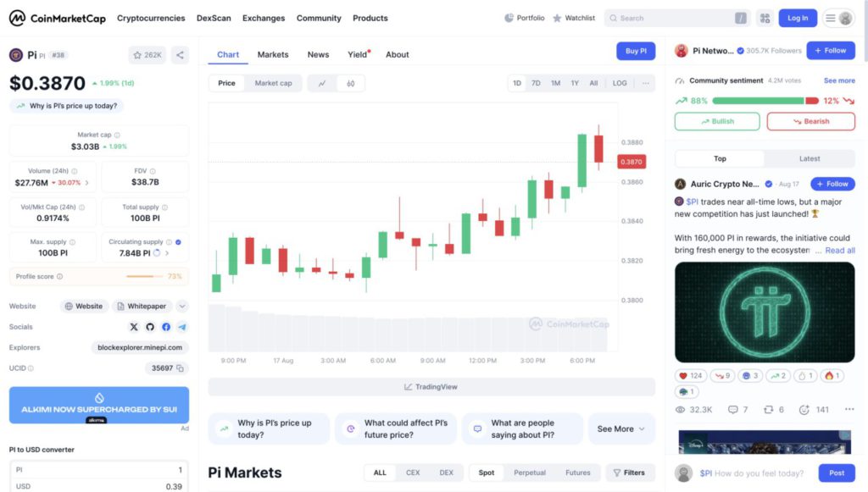Expand more links chevron next to Whitepaper

182,307
